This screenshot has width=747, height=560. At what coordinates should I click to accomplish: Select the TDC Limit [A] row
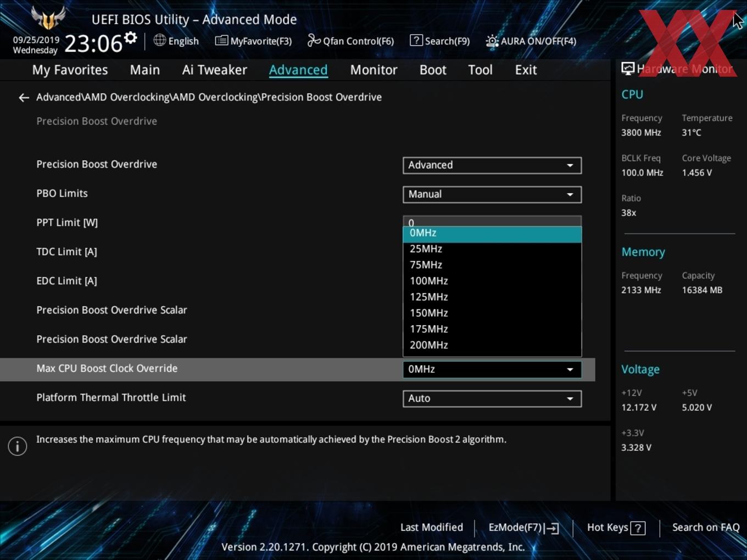pyautogui.click(x=66, y=251)
